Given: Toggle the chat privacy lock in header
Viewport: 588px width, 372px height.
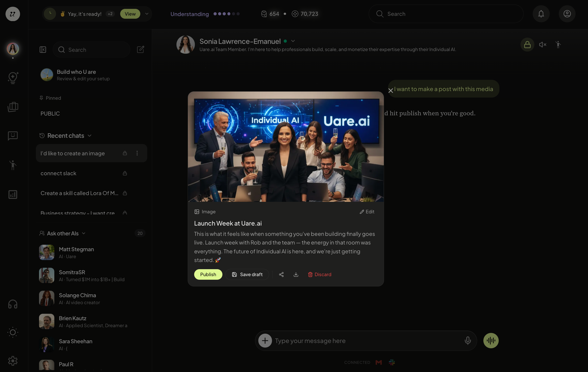Looking at the screenshot, I should [527, 45].
